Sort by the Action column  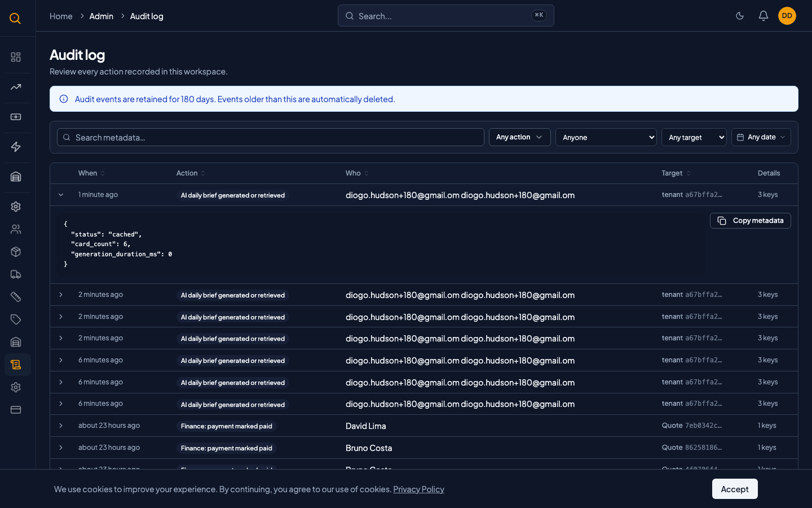click(x=191, y=173)
